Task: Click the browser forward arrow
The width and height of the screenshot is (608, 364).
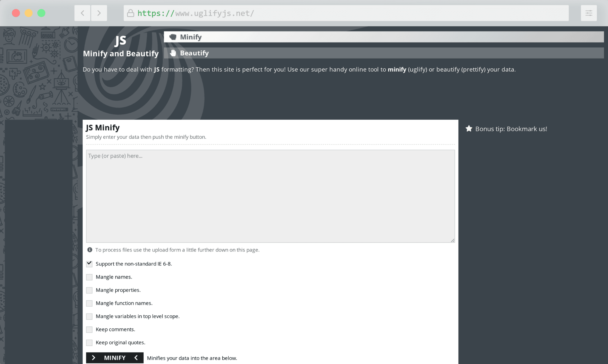Action: (99, 13)
